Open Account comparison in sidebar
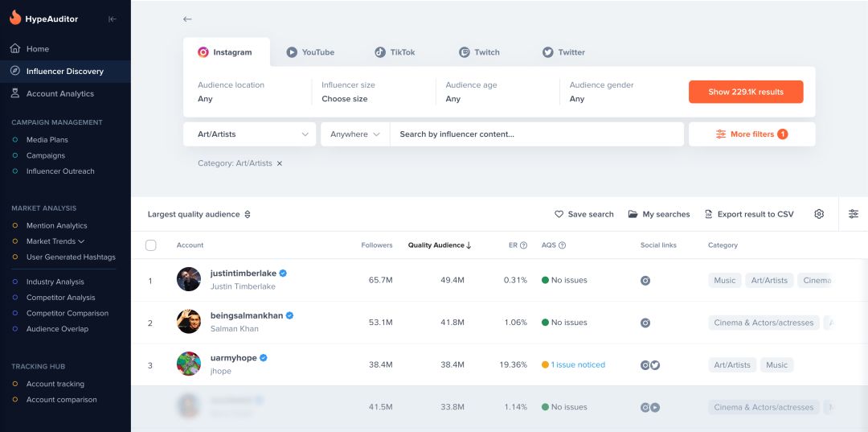Viewport: 868px width, 432px height. [61, 399]
